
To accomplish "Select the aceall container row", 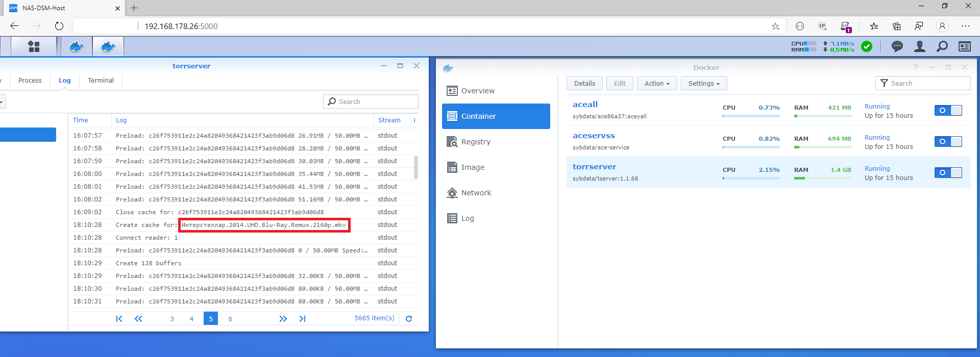I will point(769,110).
